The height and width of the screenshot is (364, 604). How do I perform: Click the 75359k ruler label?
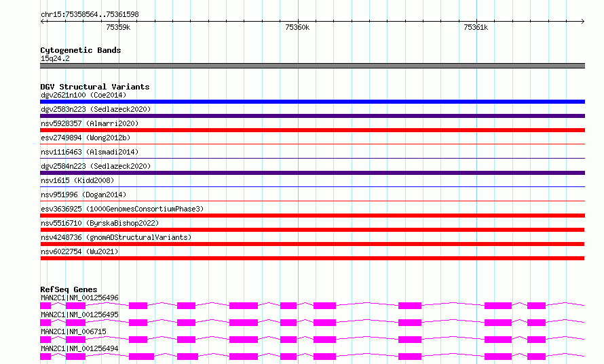tap(118, 27)
